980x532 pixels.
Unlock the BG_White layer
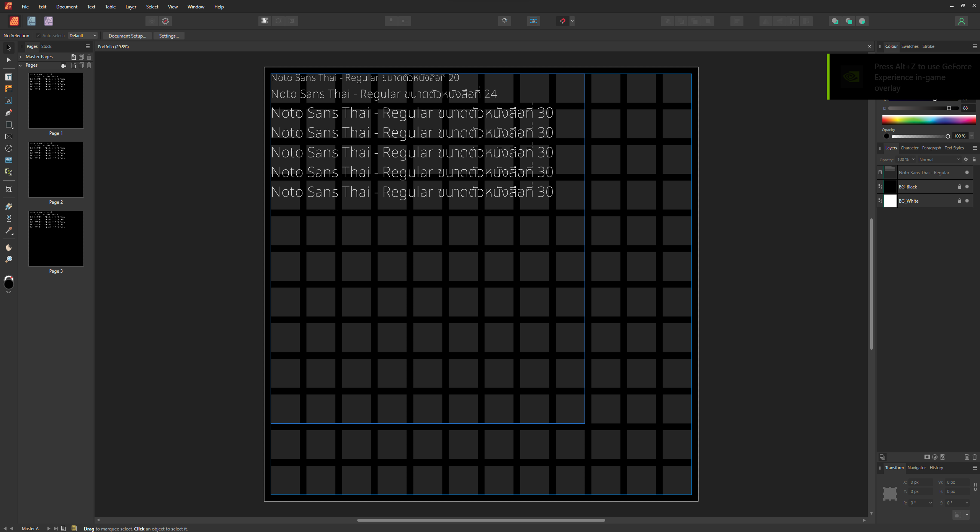960,201
